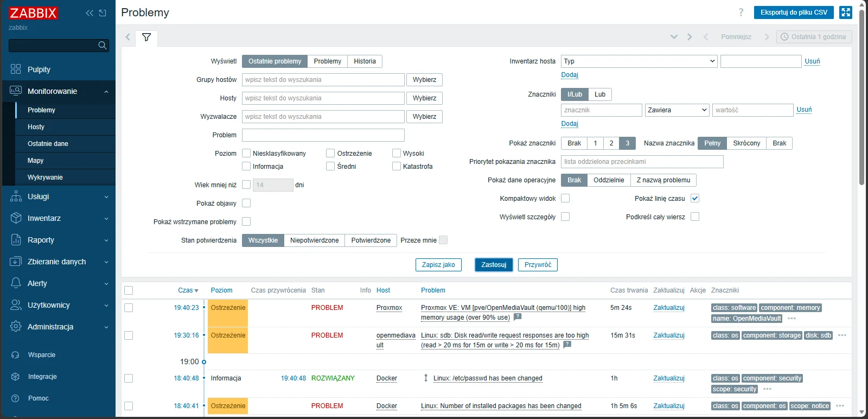Image resolution: width=868 pixels, height=419 pixels.
Task: Expand the Inwentarz menu chevron
Action: pos(106,219)
